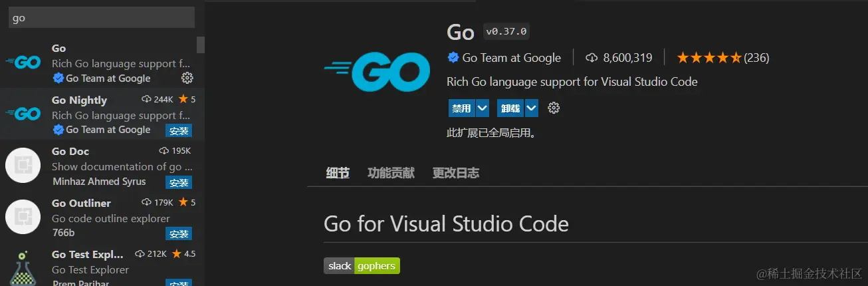
Task: Open Go extension's manage gear in list
Action: click(x=187, y=78)
